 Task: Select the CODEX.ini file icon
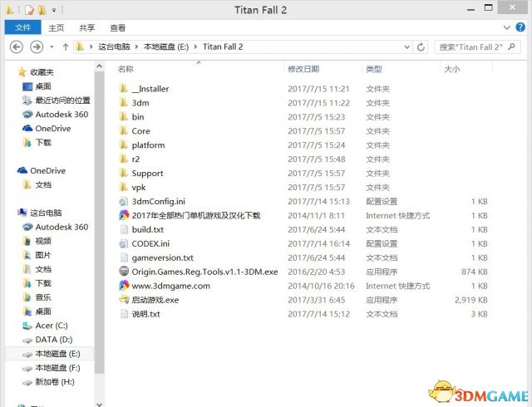click(124, 243)
